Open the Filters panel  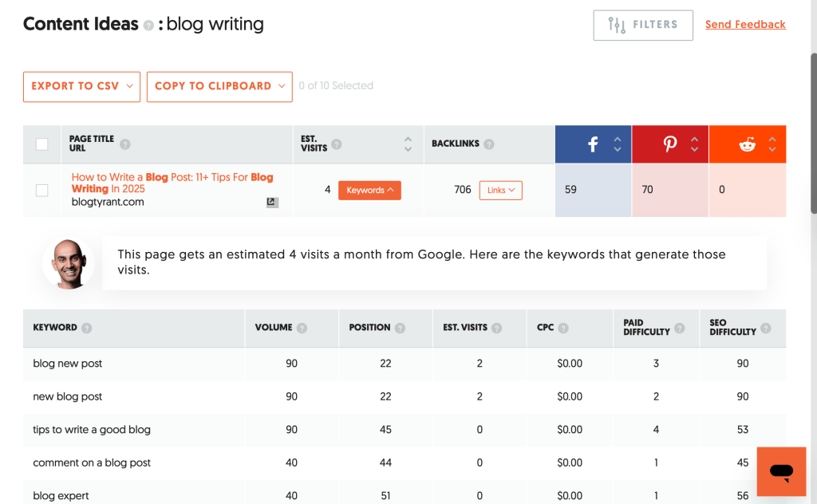(x=642, y=25)
